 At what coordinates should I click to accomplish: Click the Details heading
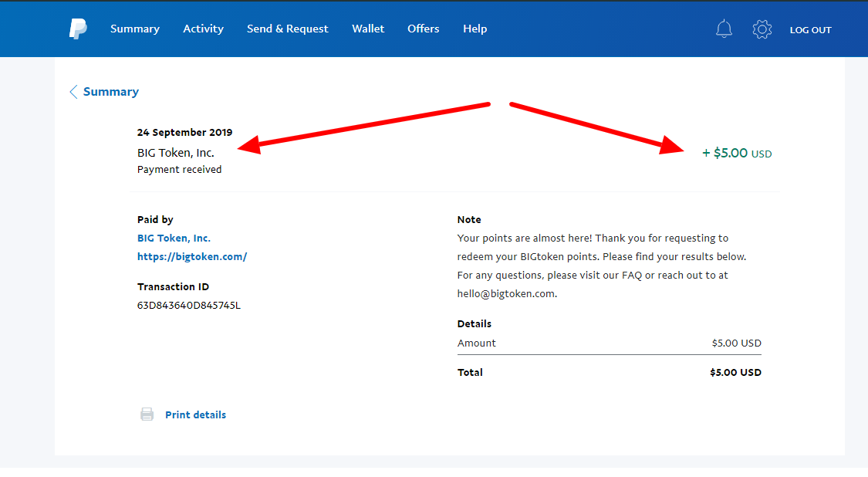(x=475, y=324)
